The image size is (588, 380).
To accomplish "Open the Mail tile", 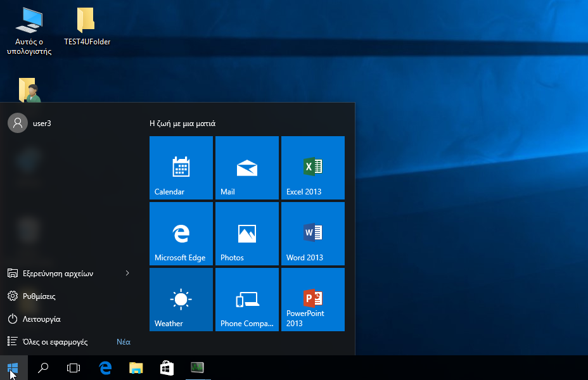I will click(x=247, y=167).
